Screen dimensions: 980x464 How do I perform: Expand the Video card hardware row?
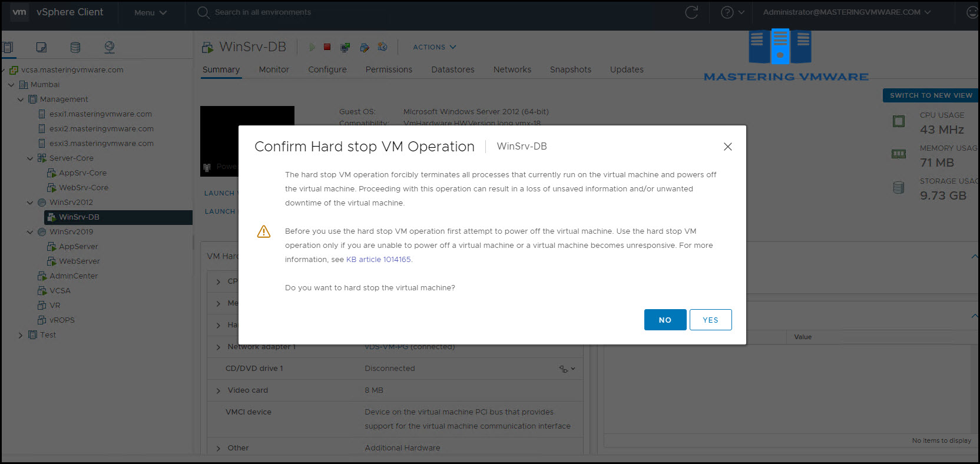(218, 390)
